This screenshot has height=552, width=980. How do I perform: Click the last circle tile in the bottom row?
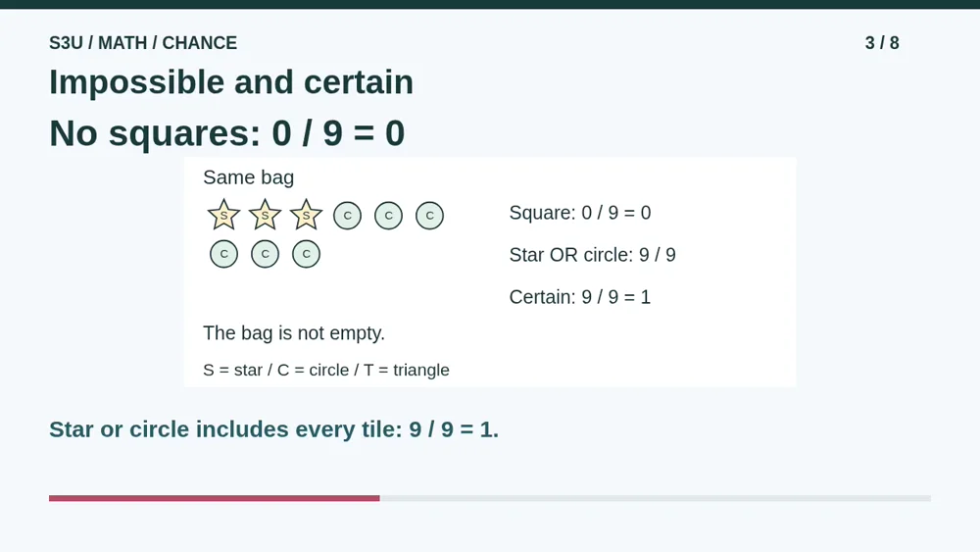pyautogui.click(x=306, y=255)
